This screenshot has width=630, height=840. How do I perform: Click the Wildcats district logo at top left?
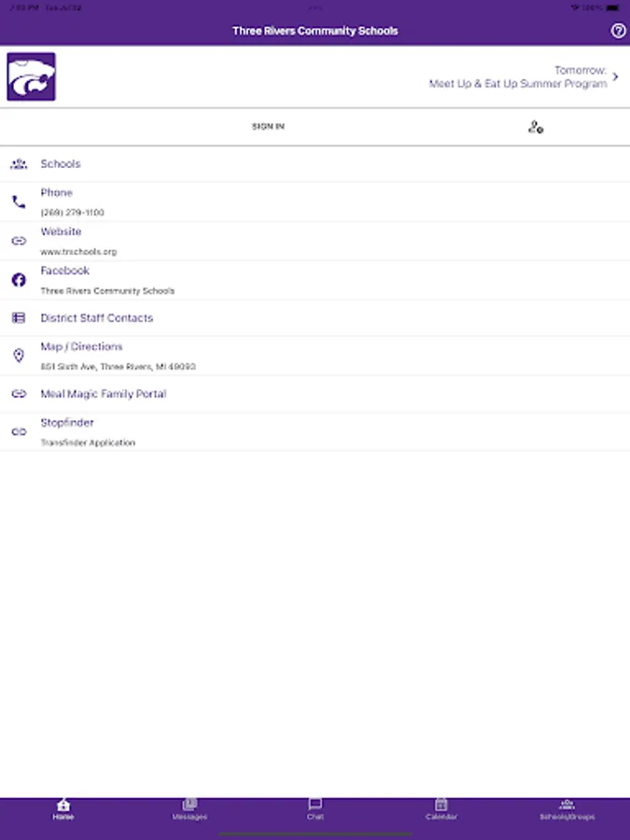[x=31, y=76]
